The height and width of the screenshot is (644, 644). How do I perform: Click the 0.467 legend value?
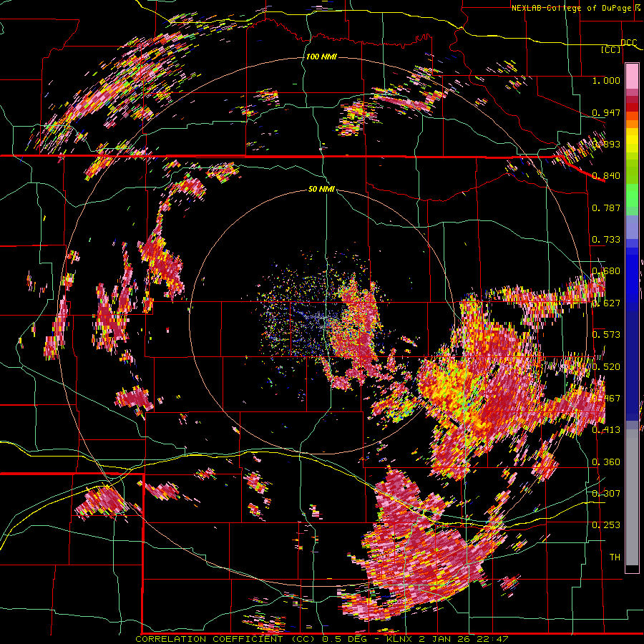point(606,398)
